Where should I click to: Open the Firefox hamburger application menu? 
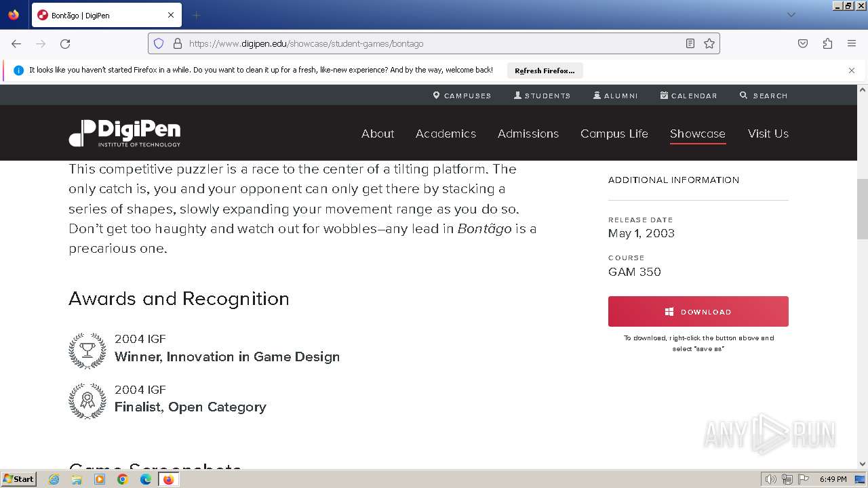[852, 43]
